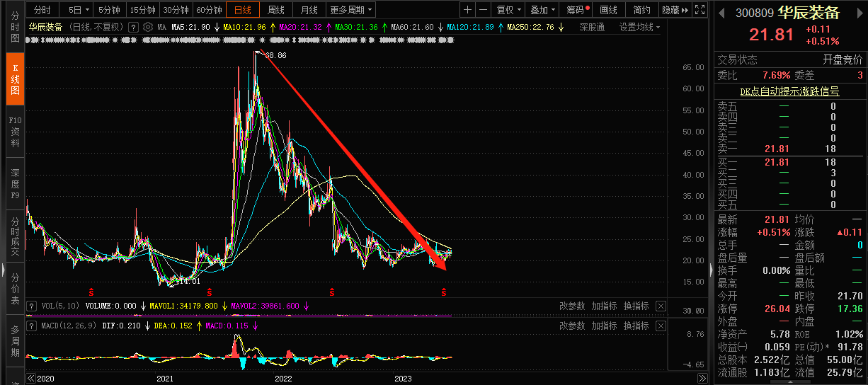
Task: Toggle 画线 drawing tools on
Action: (608, 10)
